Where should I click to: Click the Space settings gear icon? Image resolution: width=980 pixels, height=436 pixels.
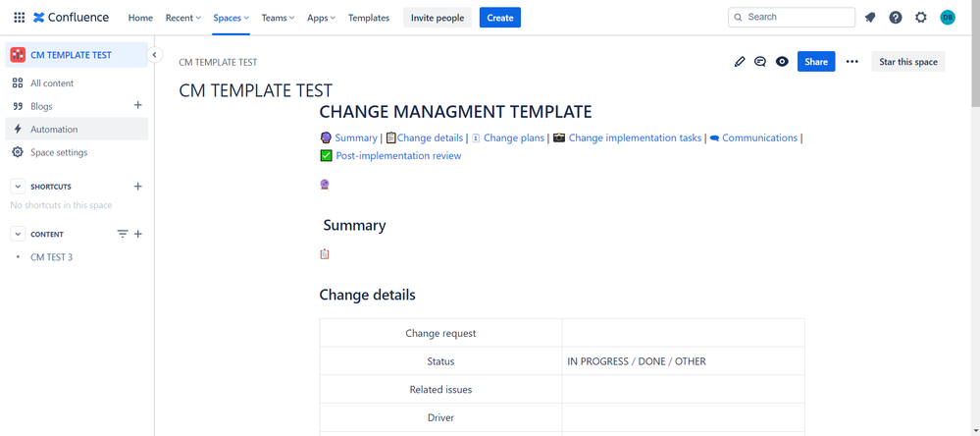point(18,152)
